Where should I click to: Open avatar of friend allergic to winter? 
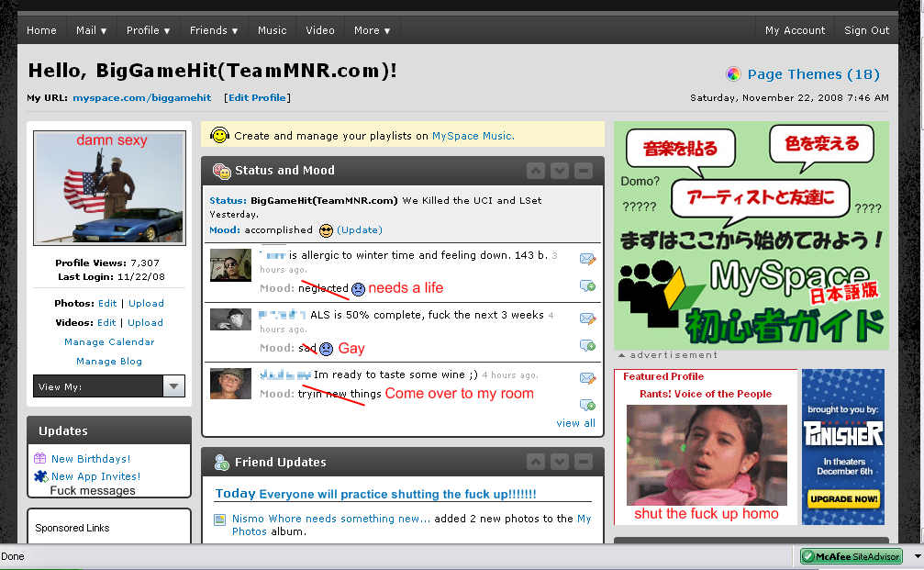tap(230, 265)
